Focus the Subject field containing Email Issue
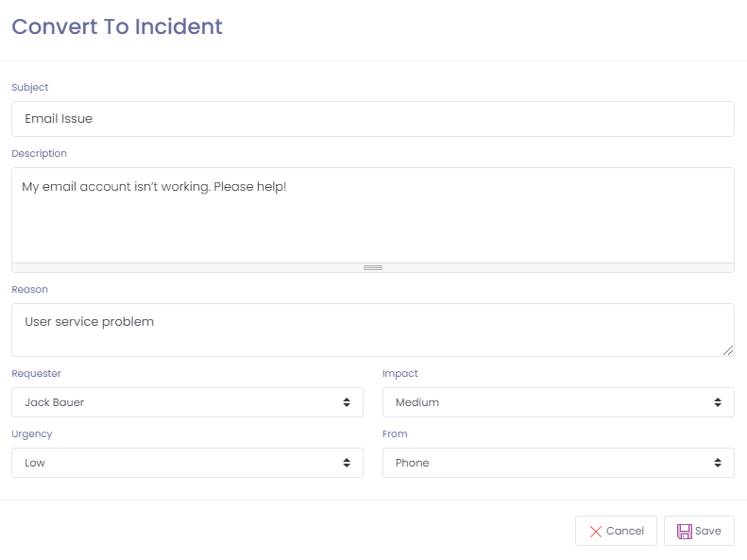The image size is (747, 560). 373,119
